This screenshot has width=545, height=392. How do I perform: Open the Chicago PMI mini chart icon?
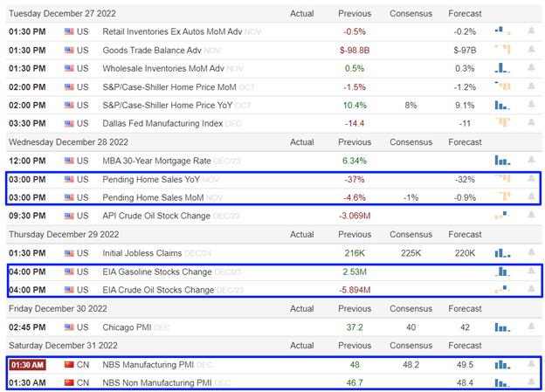(502, 327)
